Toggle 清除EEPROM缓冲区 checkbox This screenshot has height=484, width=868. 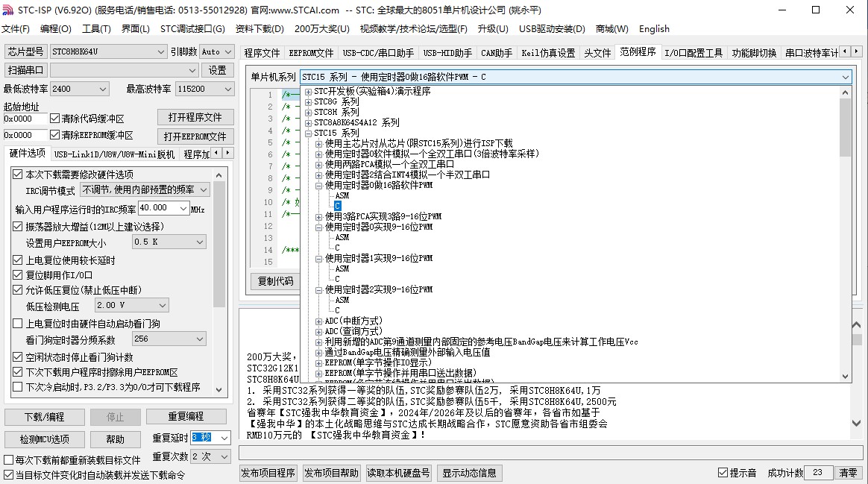[x=54, y=135]
